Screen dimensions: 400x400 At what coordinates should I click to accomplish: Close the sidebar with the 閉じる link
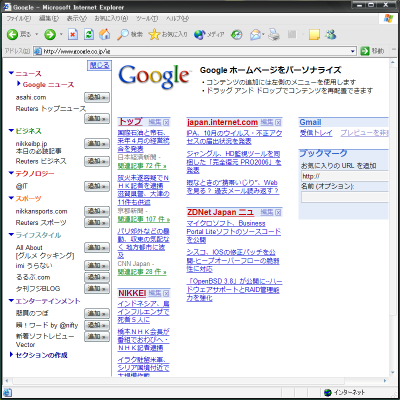pos(99,65)
